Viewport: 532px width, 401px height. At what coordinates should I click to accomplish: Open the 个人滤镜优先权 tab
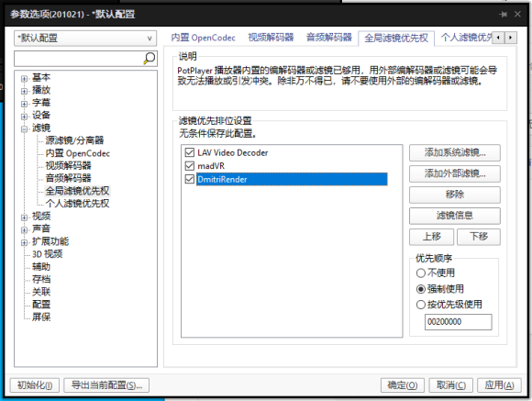[x=466, y=38]
